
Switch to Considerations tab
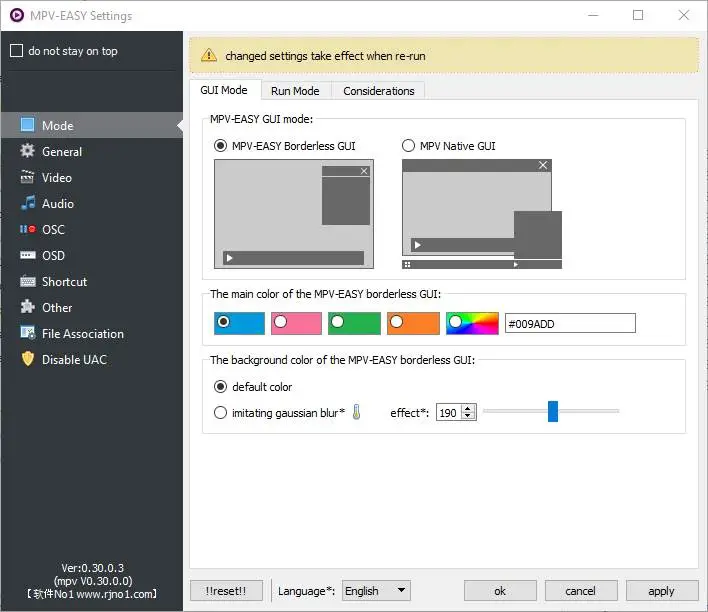click(378, 91)
